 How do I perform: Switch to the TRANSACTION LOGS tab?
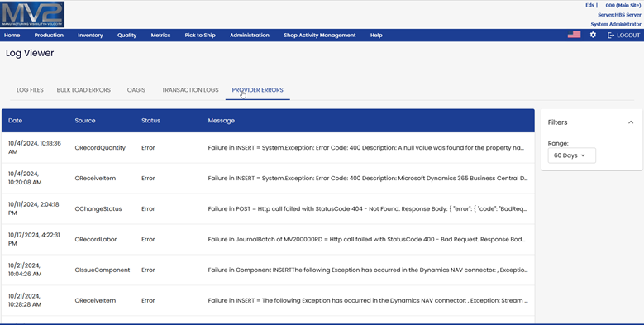(190, 90)
